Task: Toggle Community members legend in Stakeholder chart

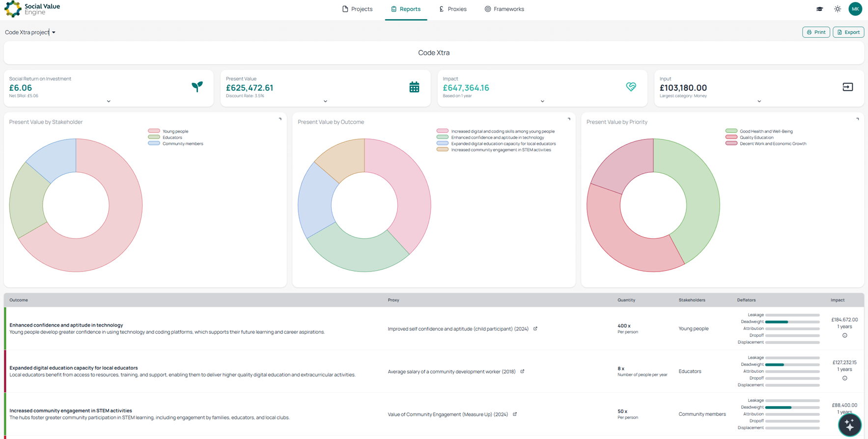Action: (175, 144)
